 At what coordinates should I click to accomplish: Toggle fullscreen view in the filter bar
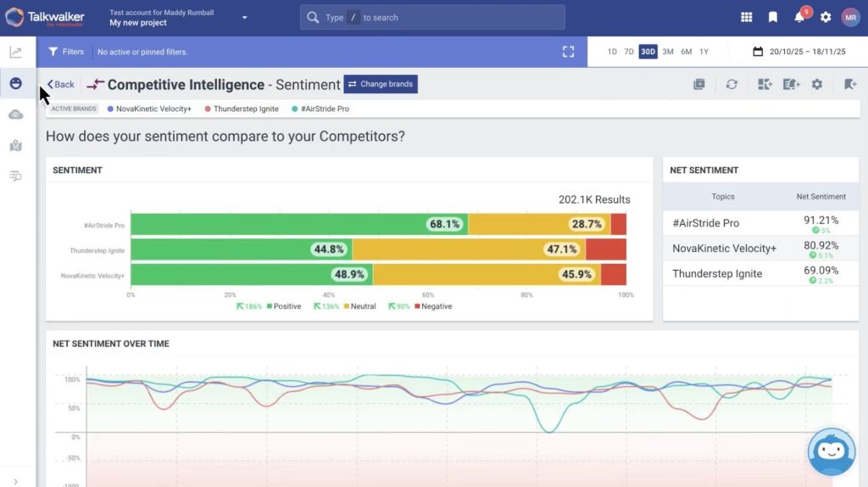pyautogui.click(x=568, y=52)
